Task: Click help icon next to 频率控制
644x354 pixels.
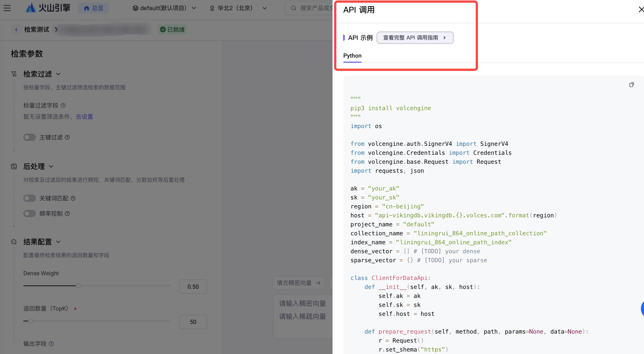Action: 67,214
